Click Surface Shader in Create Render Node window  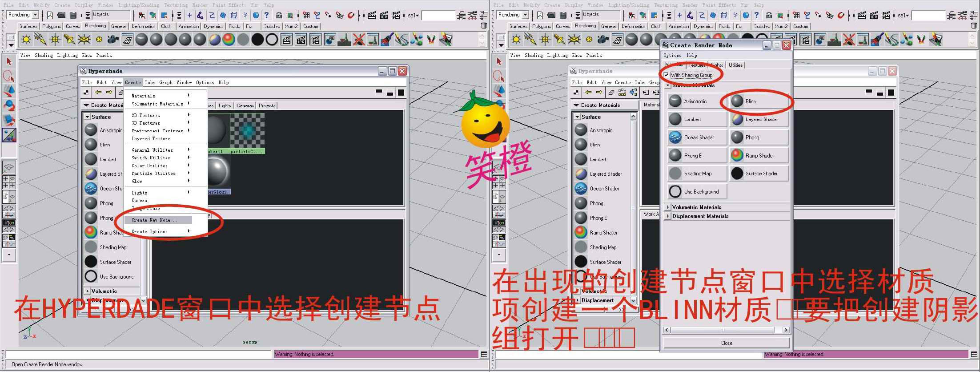pos(758,174)
